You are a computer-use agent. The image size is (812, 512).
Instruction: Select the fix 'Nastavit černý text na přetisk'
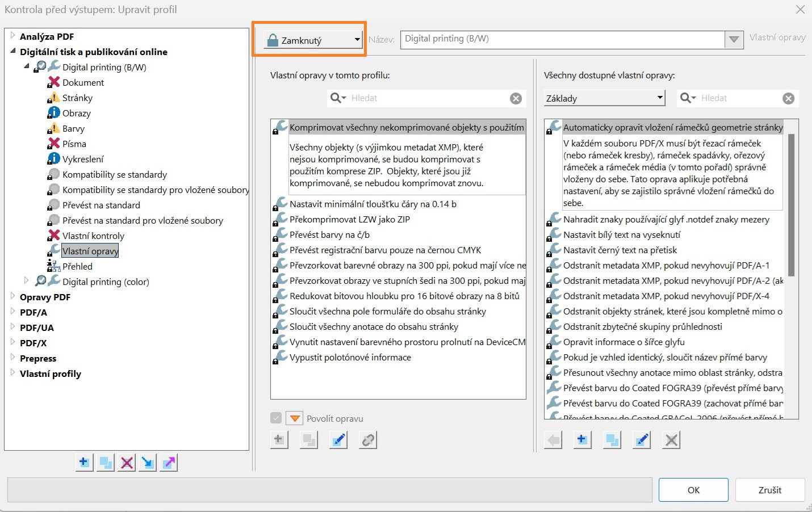(620, 250)
